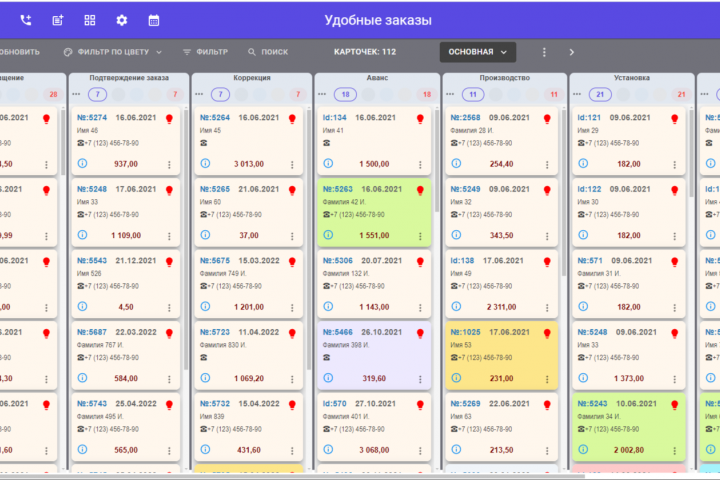Toggle blue 18 counter in Аванс column
The width and height of the screenshot is (720, 480).
click(x=345, y=95)
